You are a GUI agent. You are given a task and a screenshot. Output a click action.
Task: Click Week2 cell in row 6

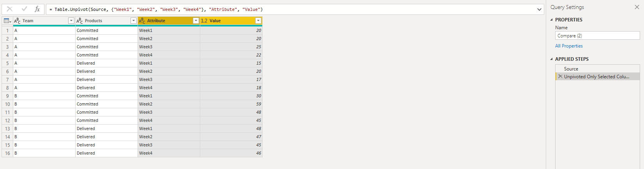[x=169, y=71]
